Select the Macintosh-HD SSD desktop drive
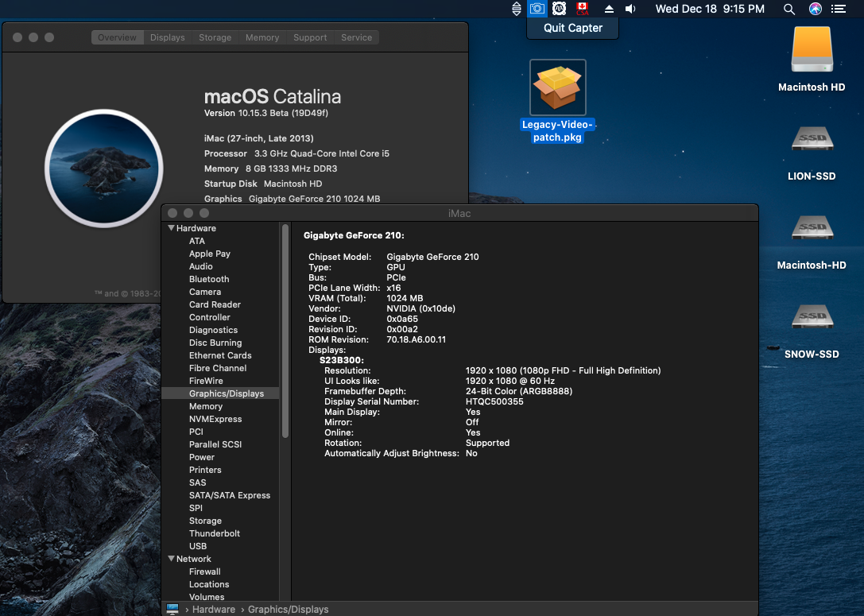 pyautogui.click(x=812, y=242)
